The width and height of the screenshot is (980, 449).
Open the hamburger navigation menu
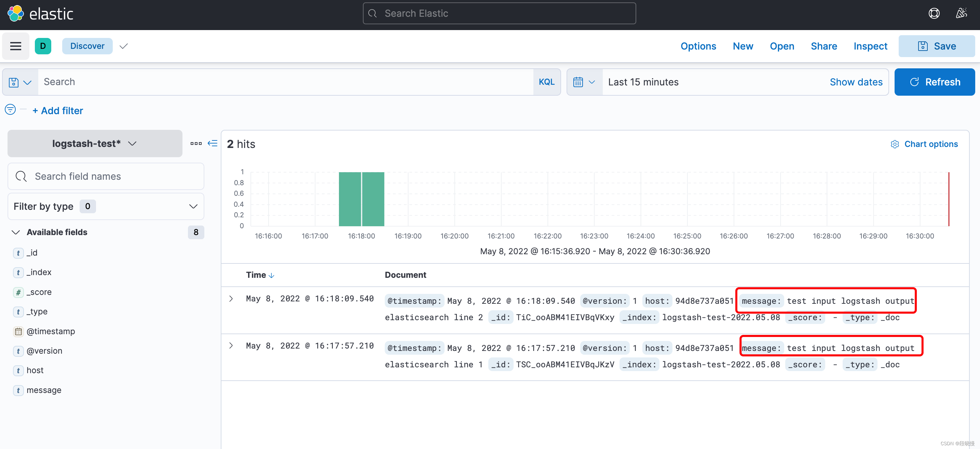coord(16,46)
